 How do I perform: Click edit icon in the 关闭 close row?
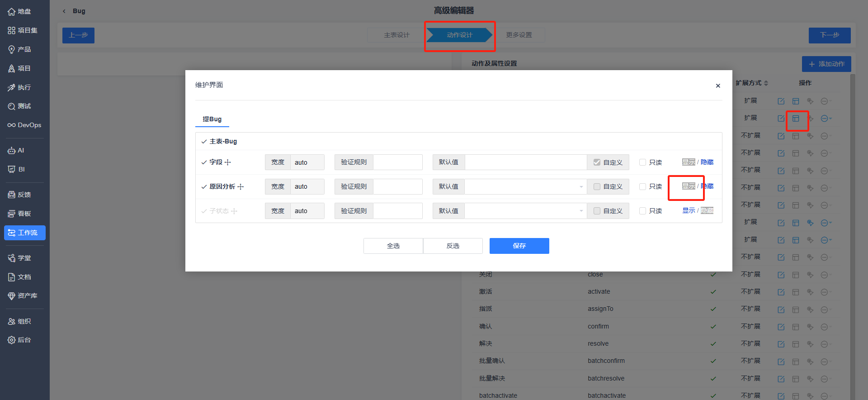pos(781,275)
